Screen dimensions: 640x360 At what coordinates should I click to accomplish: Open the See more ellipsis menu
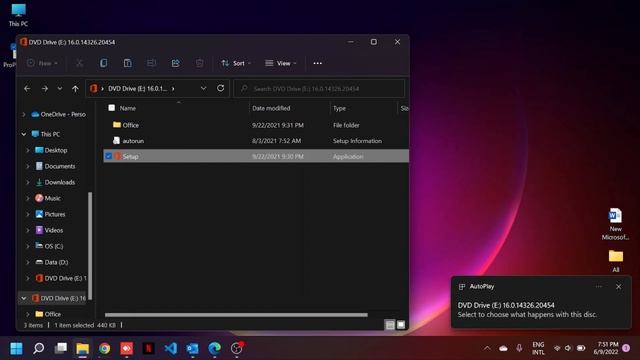318,63
